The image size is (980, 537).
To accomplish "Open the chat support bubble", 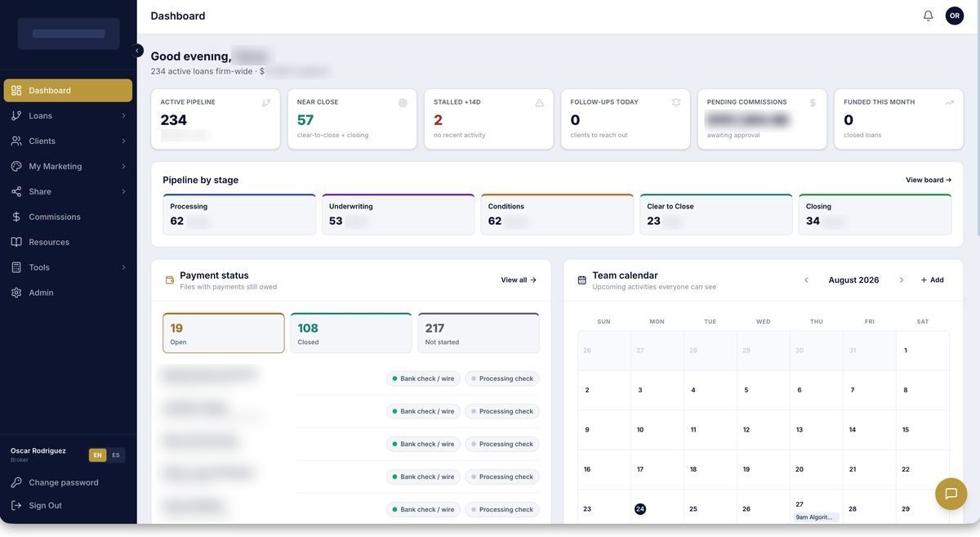I will coord(951,494).
